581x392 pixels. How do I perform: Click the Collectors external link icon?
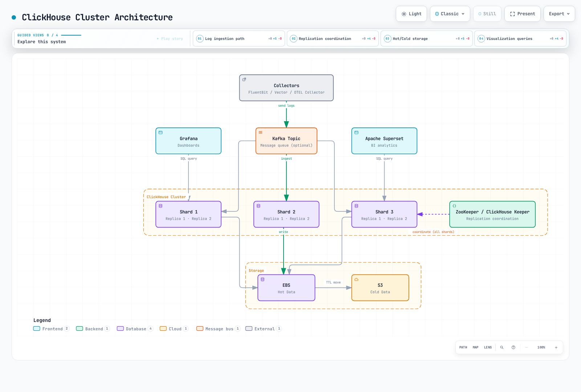(x=244, y=79)
